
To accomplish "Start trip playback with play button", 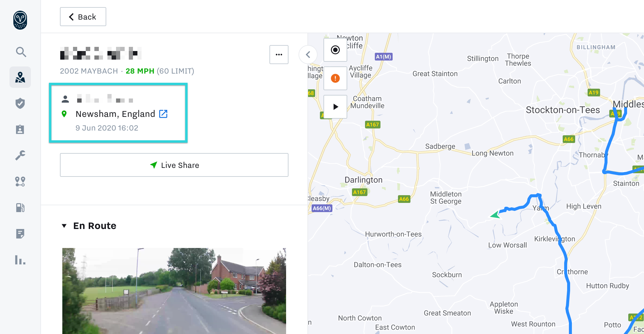I will [x=335, y=107].
